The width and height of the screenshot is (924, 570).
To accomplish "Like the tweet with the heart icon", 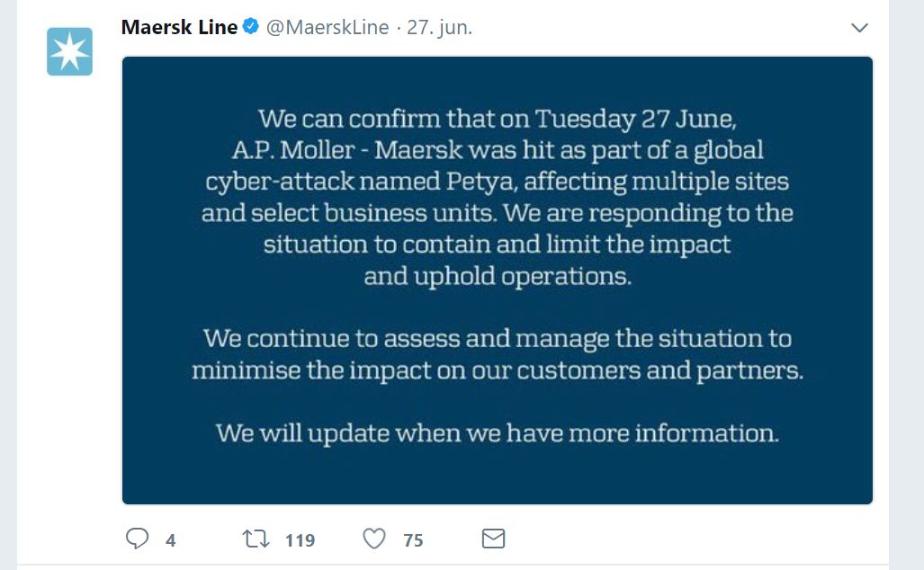I will click(374, 539).
